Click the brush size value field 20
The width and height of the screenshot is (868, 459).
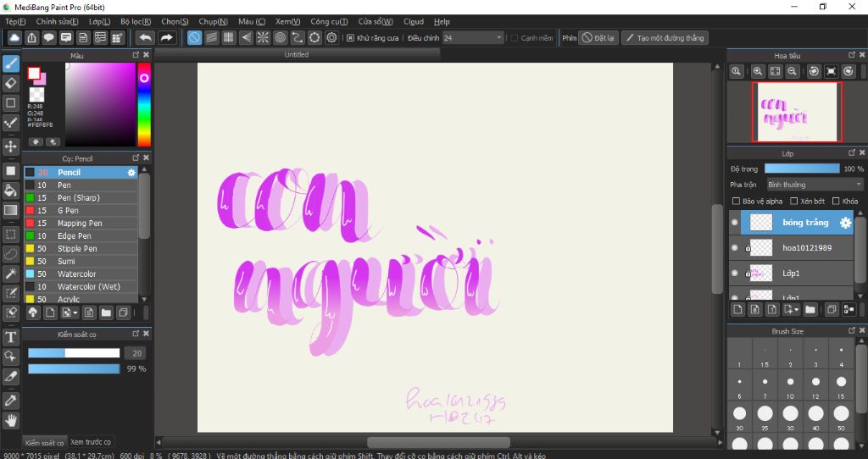136,353
